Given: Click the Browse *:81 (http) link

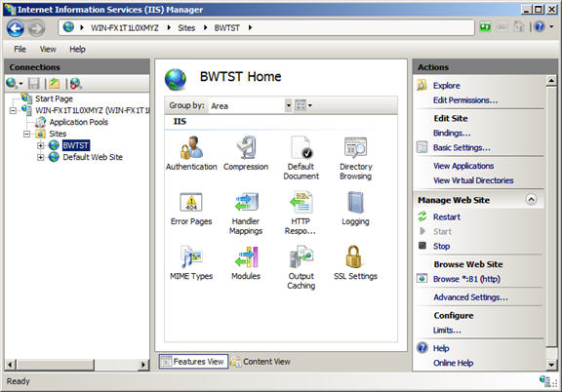Looking at the screenshot, I should point(466,279).
